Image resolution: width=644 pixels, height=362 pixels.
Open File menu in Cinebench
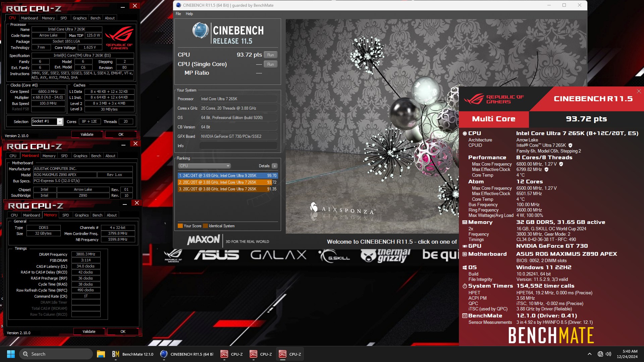pos(178,14)
